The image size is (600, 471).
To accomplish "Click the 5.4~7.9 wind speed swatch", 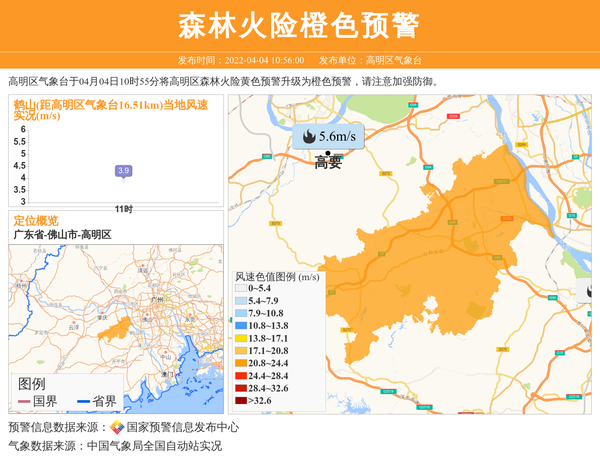I will (x=241, y=301).
